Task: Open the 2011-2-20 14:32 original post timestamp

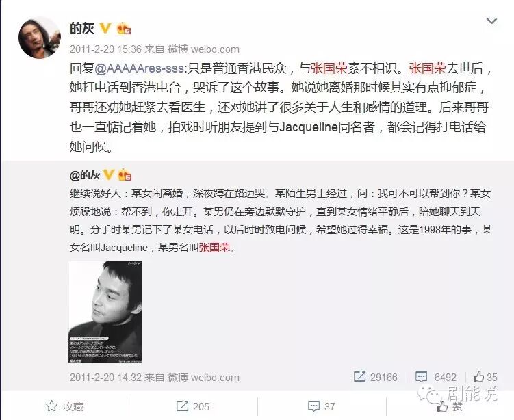Action: coord(105,378)
